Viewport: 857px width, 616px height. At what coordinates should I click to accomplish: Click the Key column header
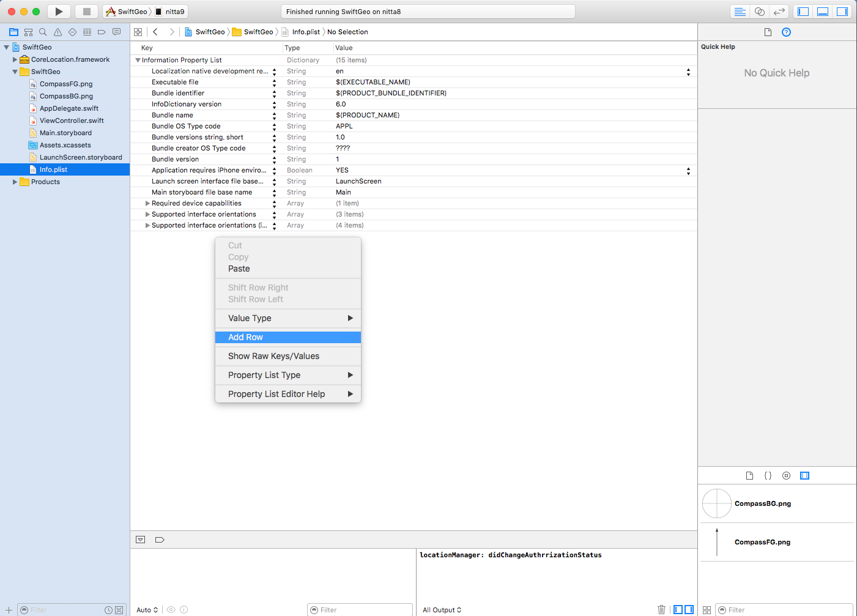[147, 48]
